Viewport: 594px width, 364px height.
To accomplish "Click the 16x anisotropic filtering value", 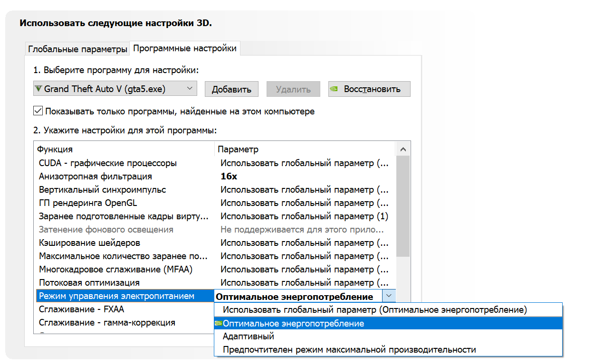I will (x=229, y=176).
